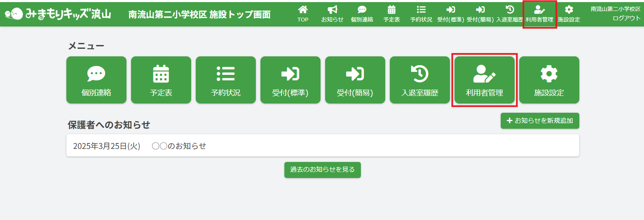Go to 受付(簡易) menu tile
Image resolution: width=644 pixels, height=220 pixels.
click(x=355, y=80)
